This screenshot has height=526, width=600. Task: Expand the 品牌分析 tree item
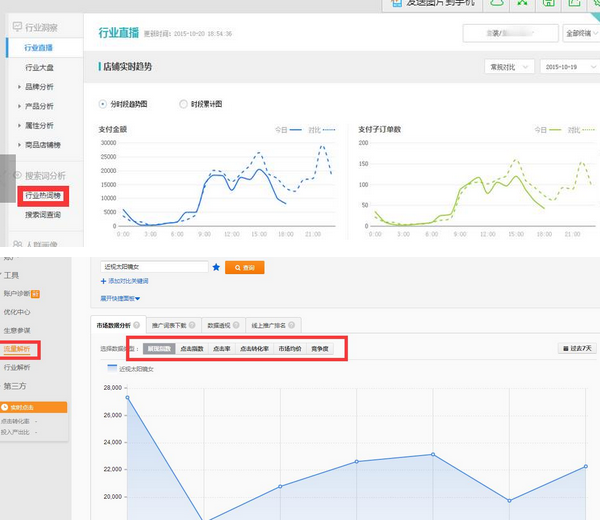click(19, 87)
